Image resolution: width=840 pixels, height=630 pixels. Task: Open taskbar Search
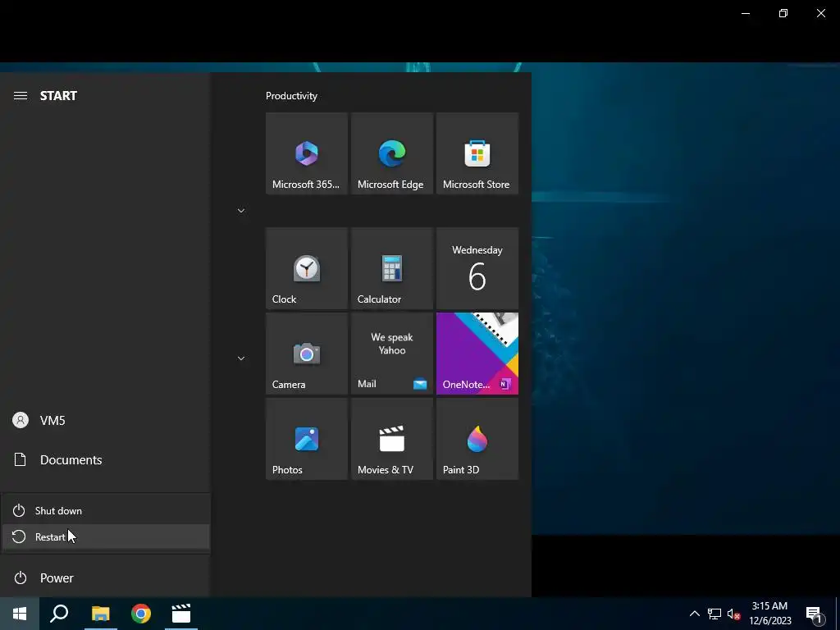pyautogui.click(x=59, y=614)
